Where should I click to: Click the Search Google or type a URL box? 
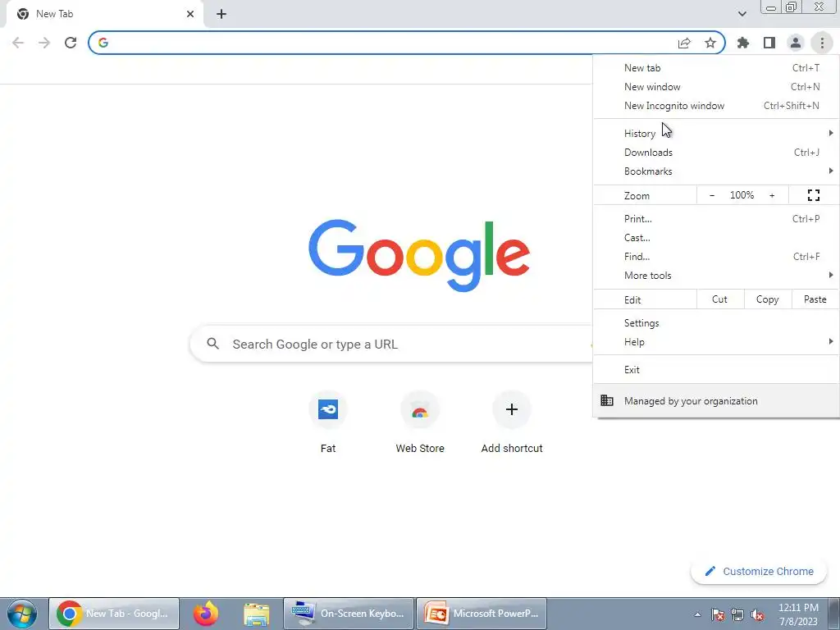(391, 344)
